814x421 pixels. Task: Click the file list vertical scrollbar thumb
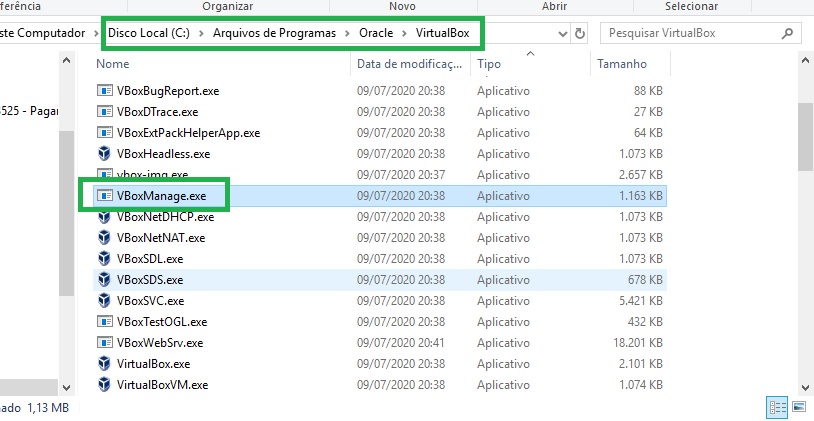click(806, 137)
